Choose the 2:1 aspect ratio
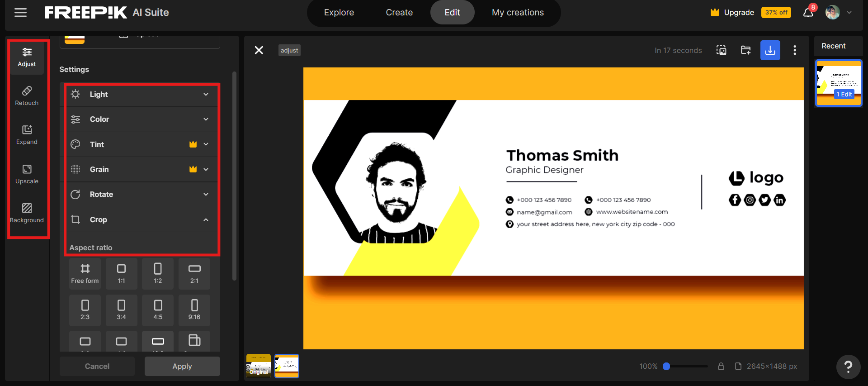The width and height of the screenshot is (868, 386). pyautogui.click(x=194, y=273)
